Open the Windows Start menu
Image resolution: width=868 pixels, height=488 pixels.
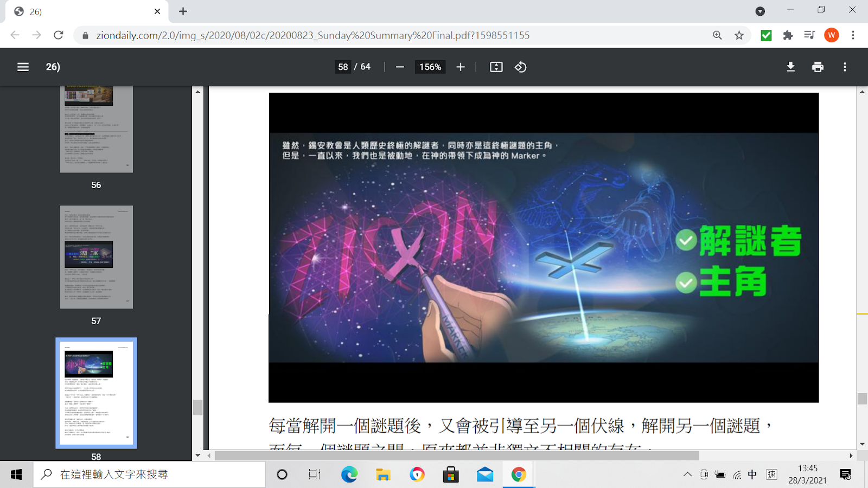pyautogui.click(x=16, y=475)
